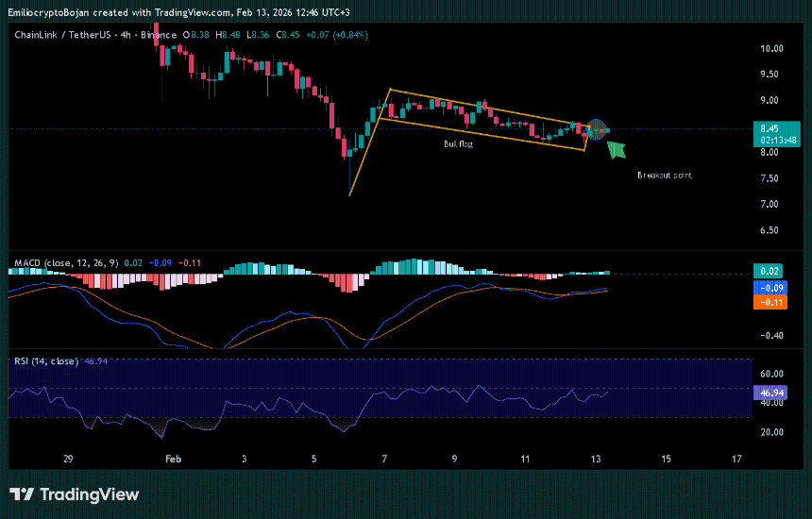
Task: Click the 10.00 price scale label
Action: point(771,48)
